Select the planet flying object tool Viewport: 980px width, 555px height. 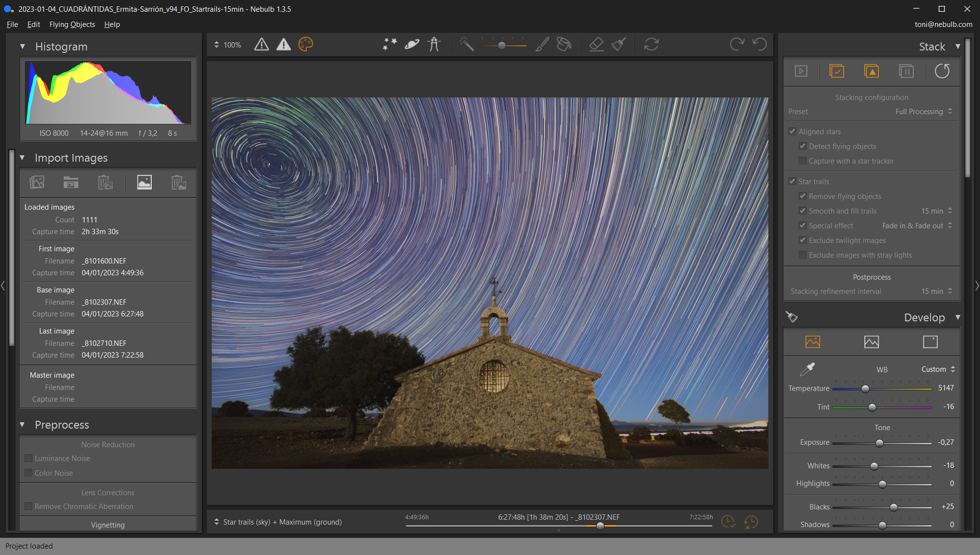point(412,45)
